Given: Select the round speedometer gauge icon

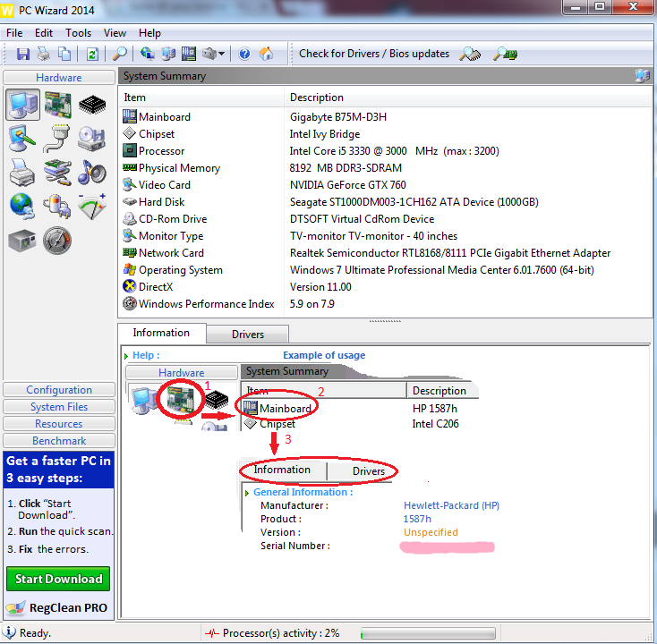Looking at the screenshot, I should 57,241.
